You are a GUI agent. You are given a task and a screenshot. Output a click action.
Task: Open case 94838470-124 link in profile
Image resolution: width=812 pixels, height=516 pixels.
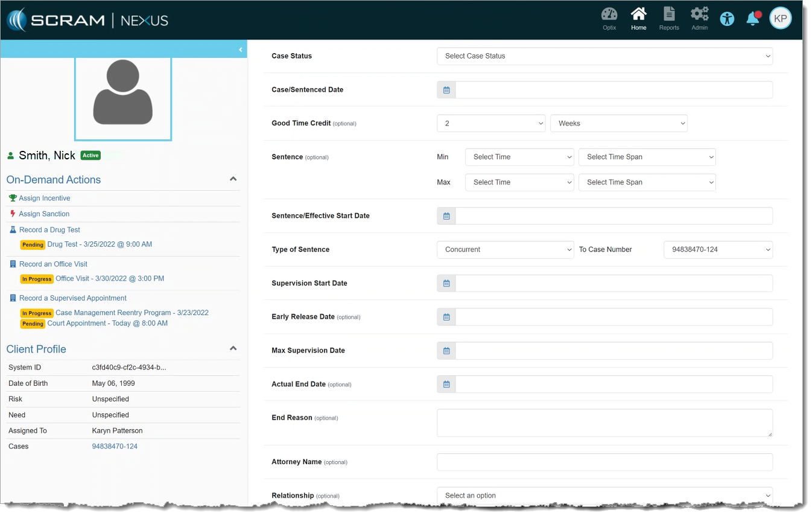point(115,447)
